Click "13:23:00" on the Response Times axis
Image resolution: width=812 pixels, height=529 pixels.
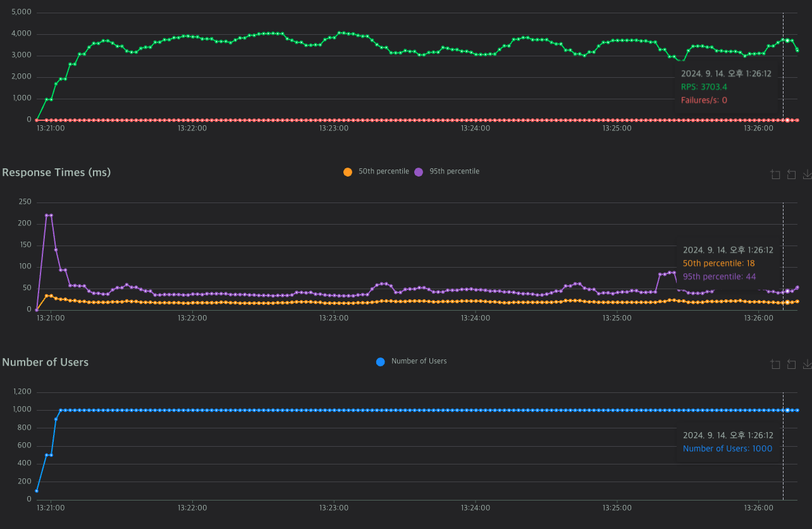pyautogui.click(x=334, y=318)
